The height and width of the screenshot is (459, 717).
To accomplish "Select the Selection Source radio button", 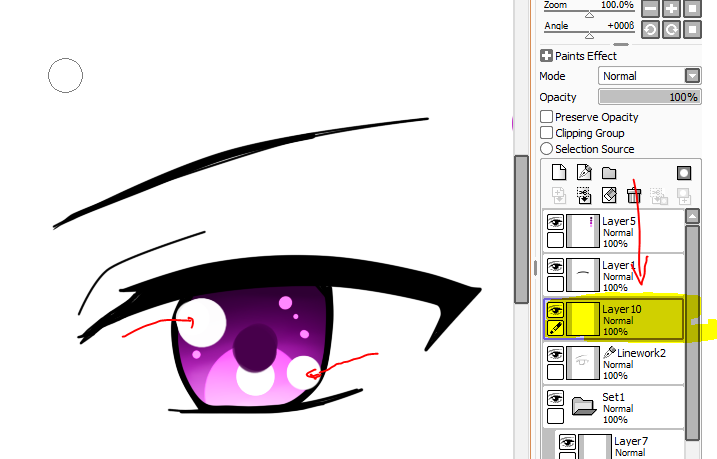I will tap(546, 149).
